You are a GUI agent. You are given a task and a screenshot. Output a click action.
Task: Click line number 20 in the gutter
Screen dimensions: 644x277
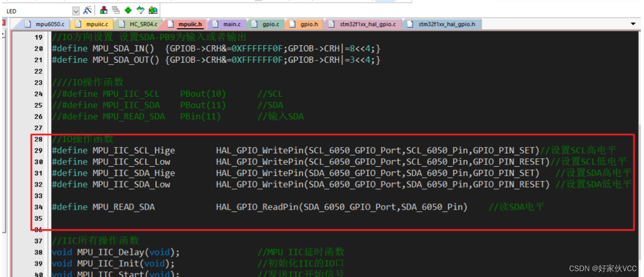tap(39, 49)
